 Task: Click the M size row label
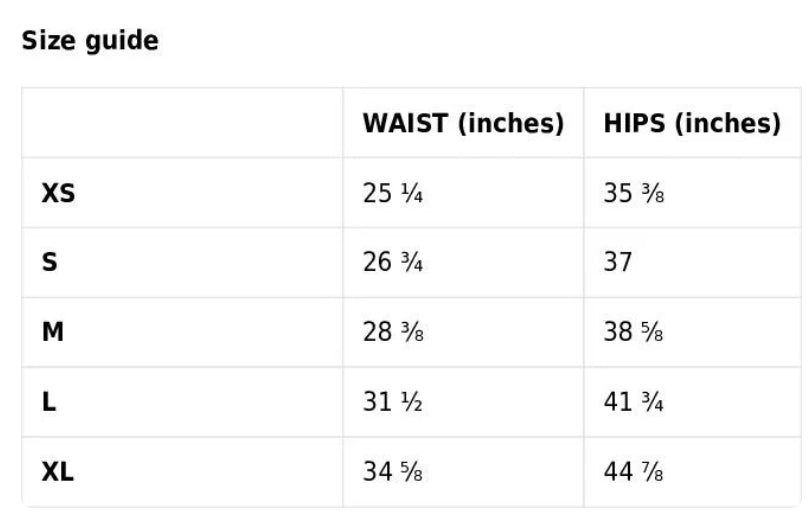pyautogui.click(x=53, y=332)
